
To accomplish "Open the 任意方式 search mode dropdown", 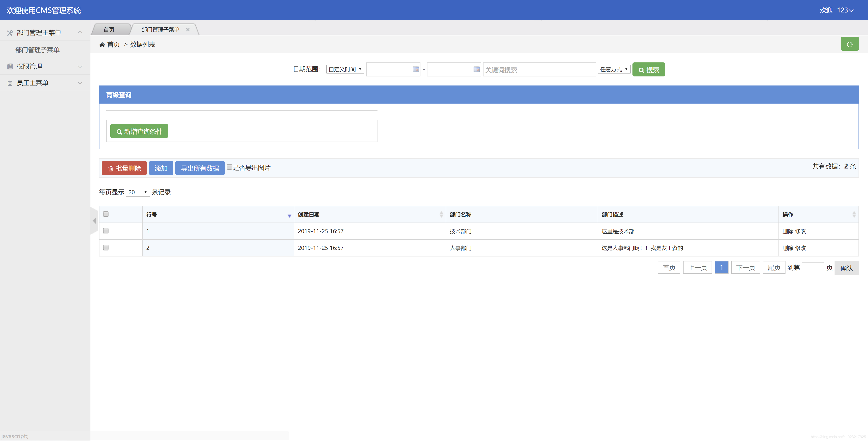I will coord(614,69).
